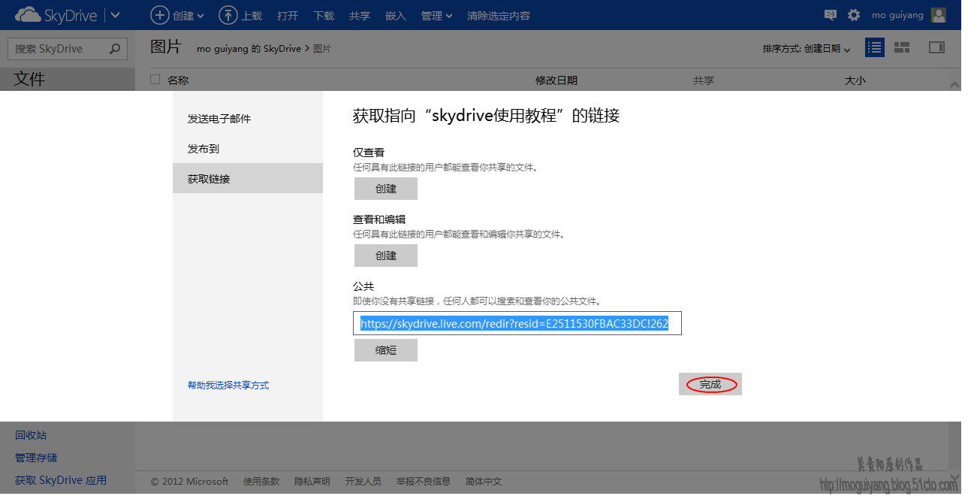Click 简体中文 language link
This screenshot has width=980, height=496.
[x=484, y=482]
